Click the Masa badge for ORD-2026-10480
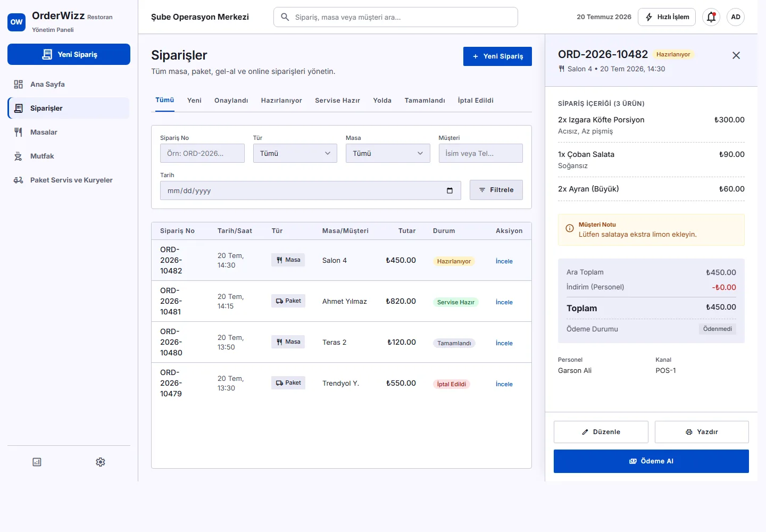 (x=288, y=342)
